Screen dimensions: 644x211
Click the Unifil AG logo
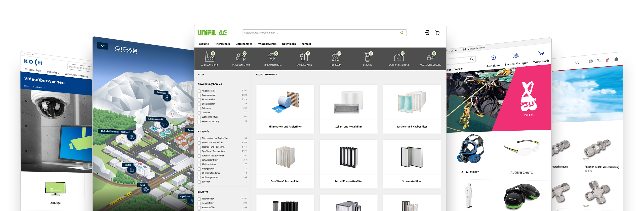click(212, 33)
